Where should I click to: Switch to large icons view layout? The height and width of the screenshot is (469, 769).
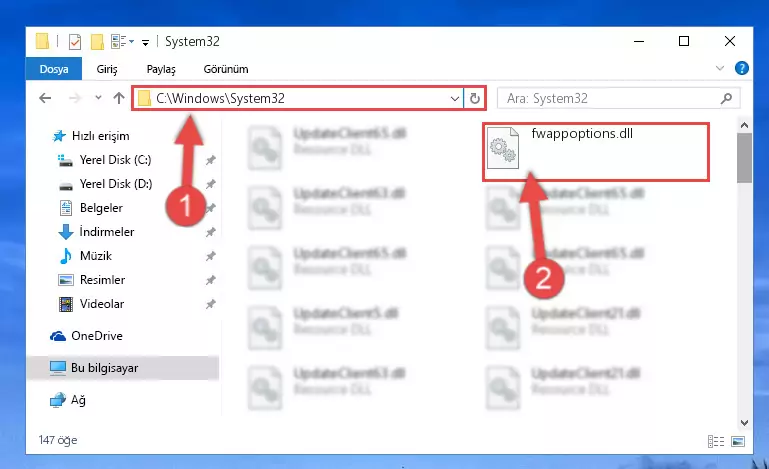738,441
